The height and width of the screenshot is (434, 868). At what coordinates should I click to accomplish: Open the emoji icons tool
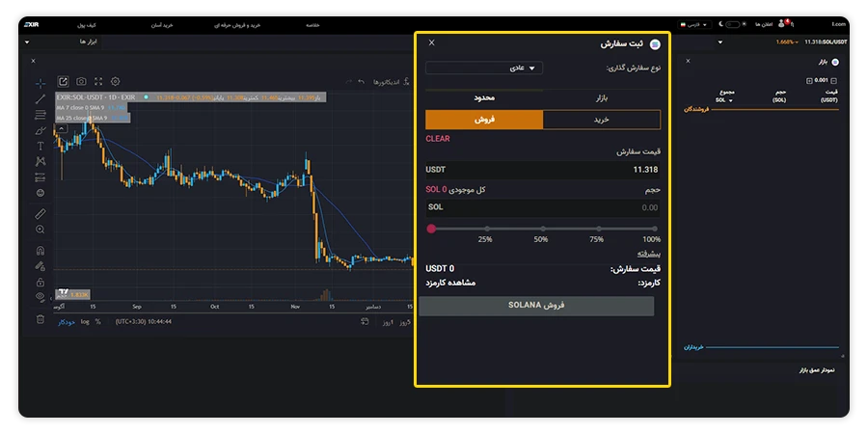pyautogui.click(x=41, y=193)
